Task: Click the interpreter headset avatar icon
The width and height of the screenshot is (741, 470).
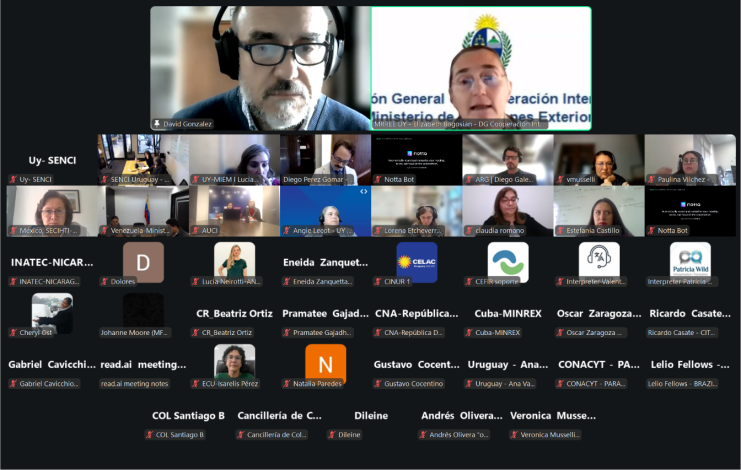Action: pos(599,262)
